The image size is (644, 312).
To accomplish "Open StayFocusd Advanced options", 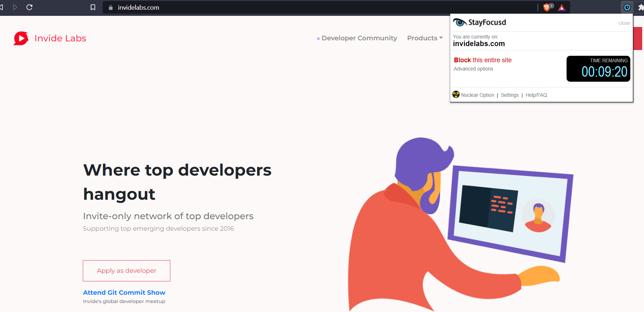I will point(473,69).
